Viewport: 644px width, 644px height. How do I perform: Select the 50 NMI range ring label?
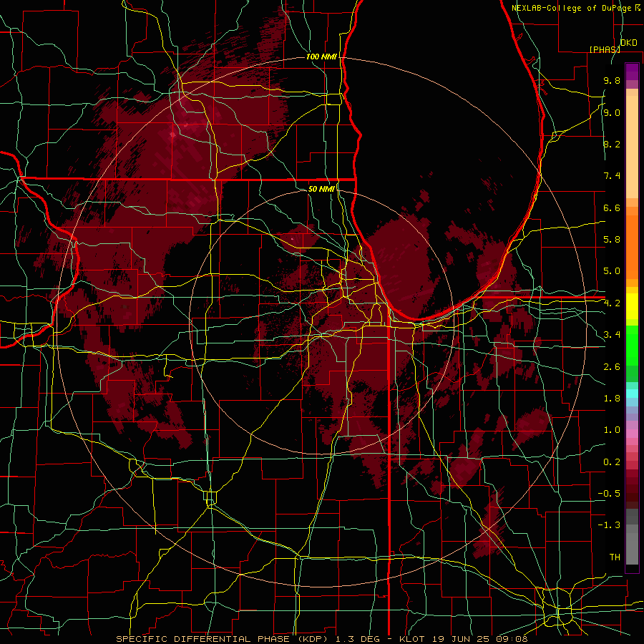321,189
